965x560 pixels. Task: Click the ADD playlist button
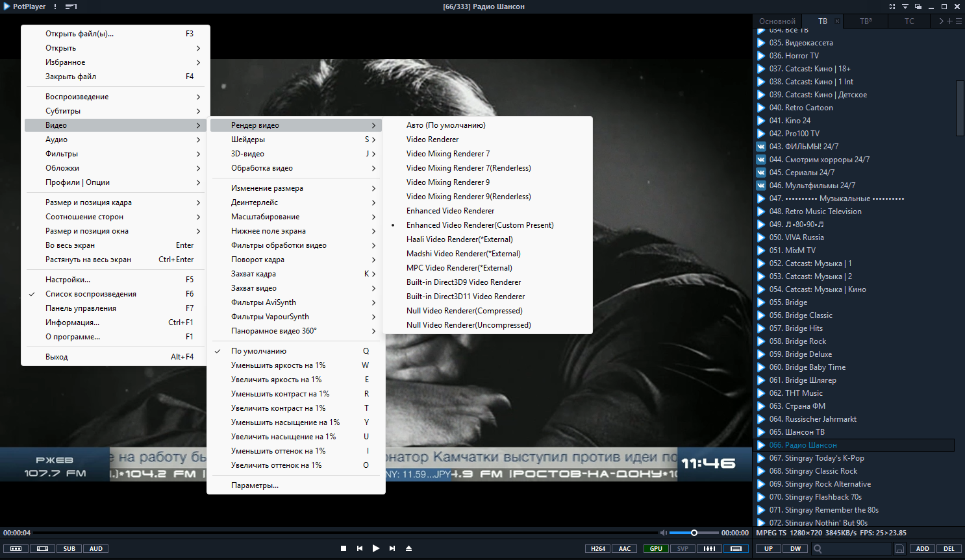point(922,549)
